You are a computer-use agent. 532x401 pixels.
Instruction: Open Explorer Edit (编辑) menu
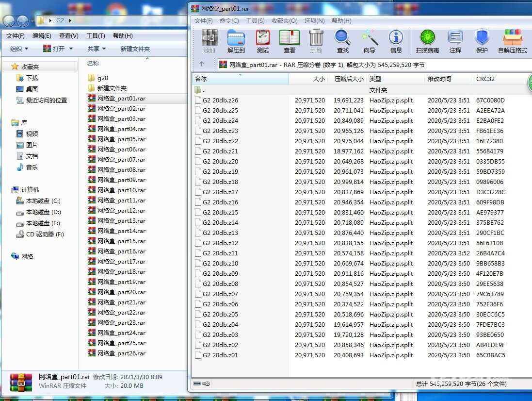[42, 35]
